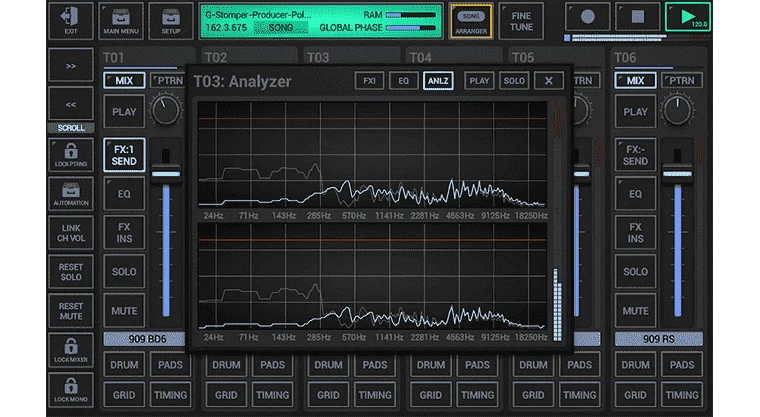
Task: Click the upper spectrum graph
Action: pyautogui.click(x=372, y=154)
